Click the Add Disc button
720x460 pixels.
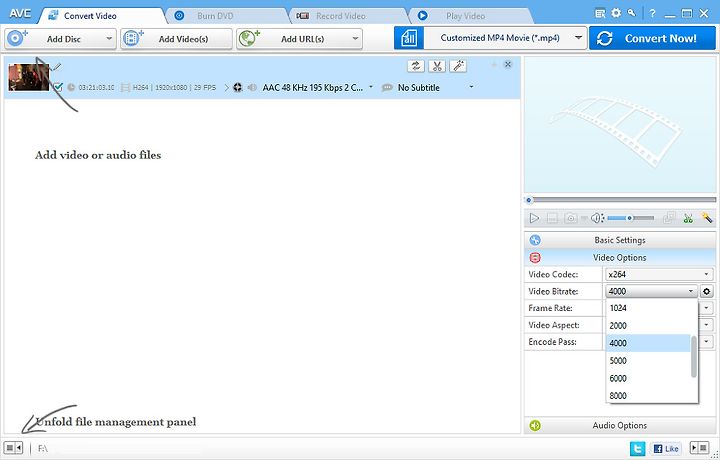(x=60, y=39)
